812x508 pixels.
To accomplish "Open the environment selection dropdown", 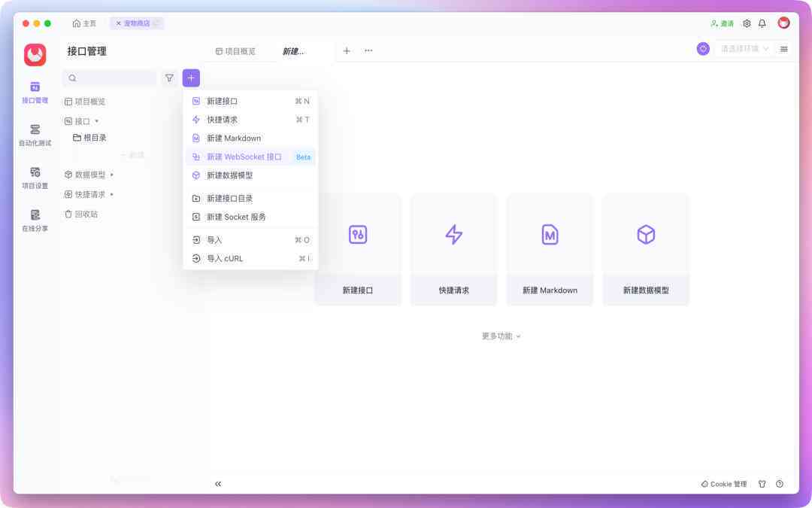I will [744, 49].
